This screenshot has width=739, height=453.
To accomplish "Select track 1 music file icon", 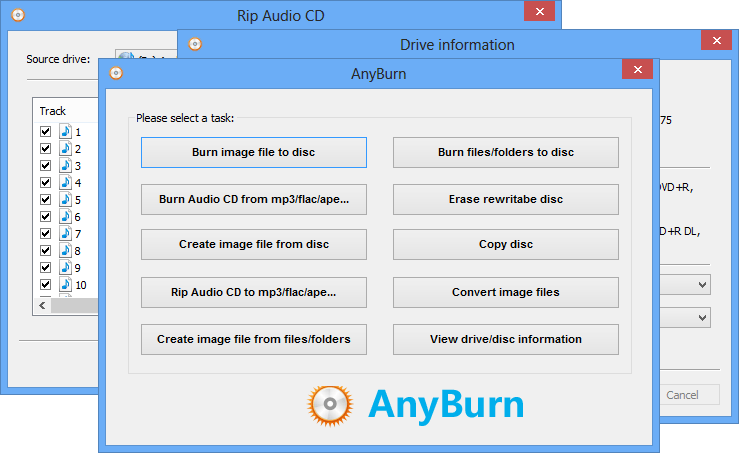I will click(66, 131).
